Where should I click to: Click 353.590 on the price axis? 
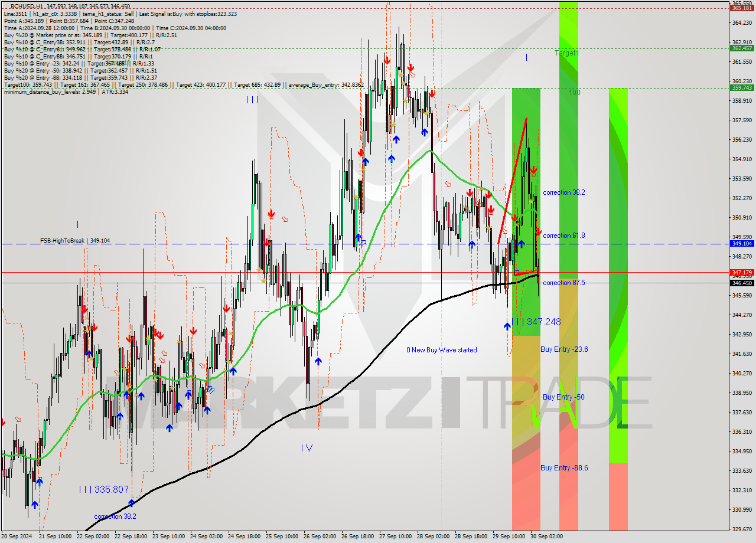(x=742, y=179)
